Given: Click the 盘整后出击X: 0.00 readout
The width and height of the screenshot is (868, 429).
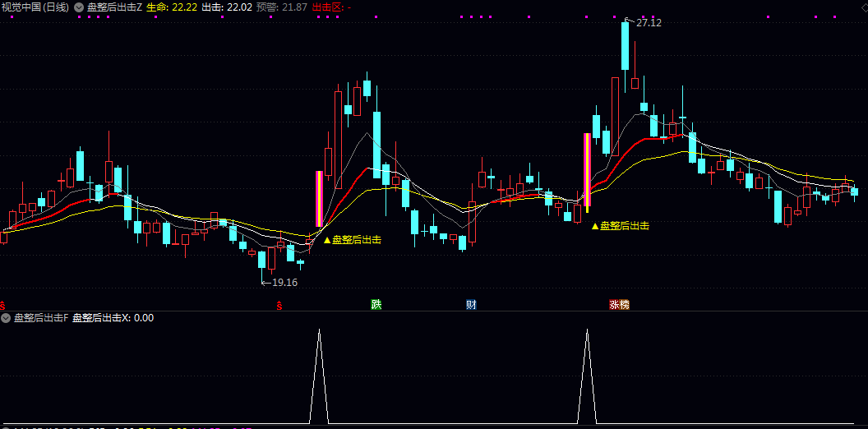Looking at the screenshot, I should (113, 318).
